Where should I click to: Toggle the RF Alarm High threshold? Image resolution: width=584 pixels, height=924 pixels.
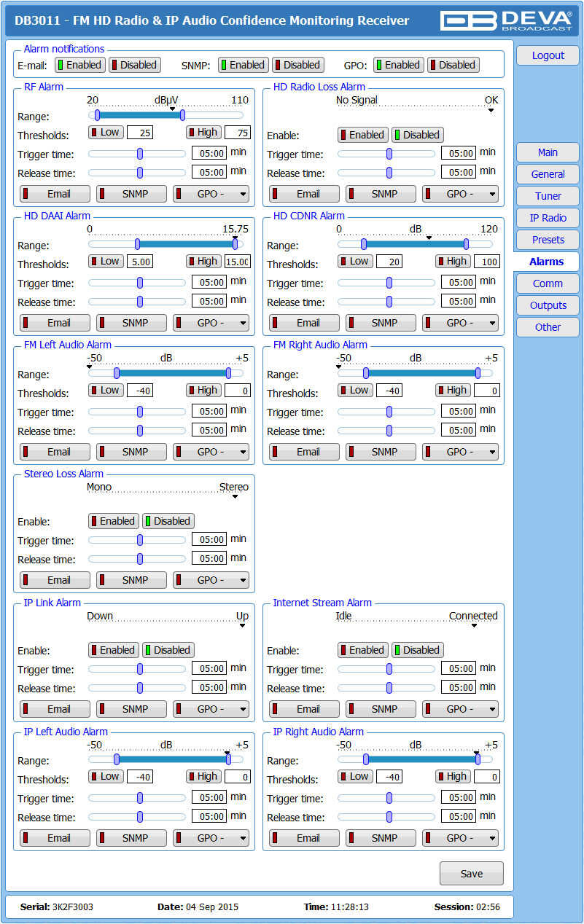click(203, 132)
